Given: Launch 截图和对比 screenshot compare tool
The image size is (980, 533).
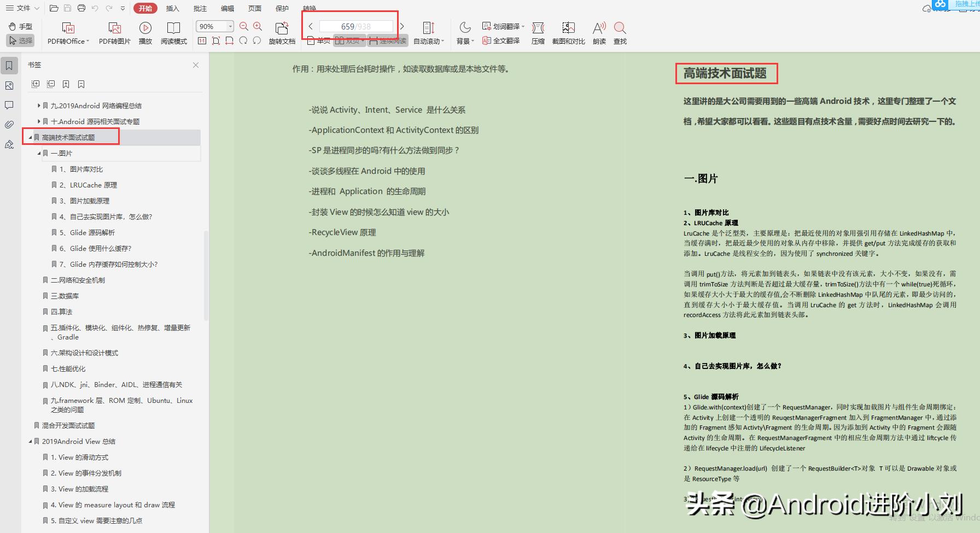Looking at the screenshot, I should tap(568, 33).
